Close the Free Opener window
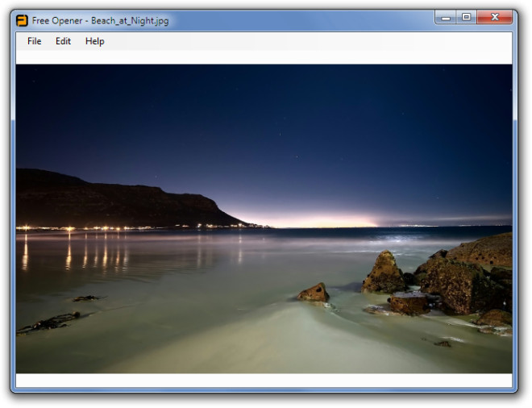The height and width of the screenshot is (408, 532). (x=495, y=17)
